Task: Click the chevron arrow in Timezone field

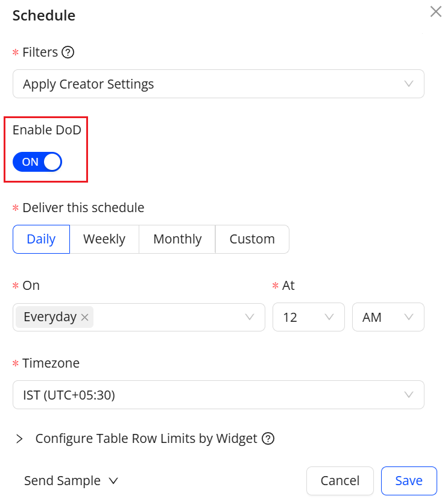Action: click(409, 395)
